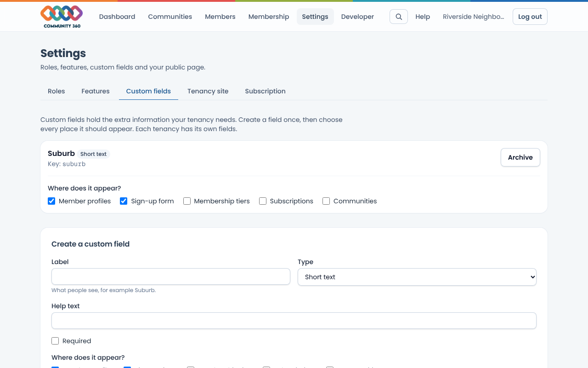Click the "Roles, features, custom fields" subtitle

(x=123, y=67)
